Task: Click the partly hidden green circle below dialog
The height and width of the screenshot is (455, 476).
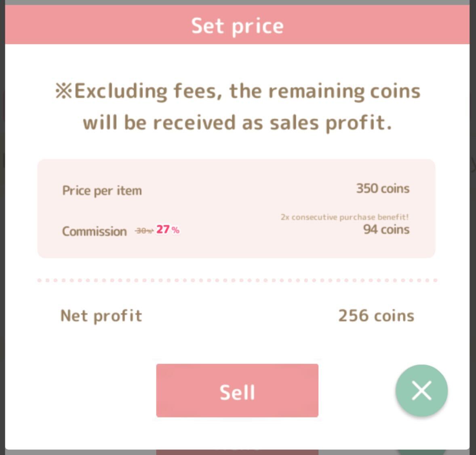Action: pos(421,452)
